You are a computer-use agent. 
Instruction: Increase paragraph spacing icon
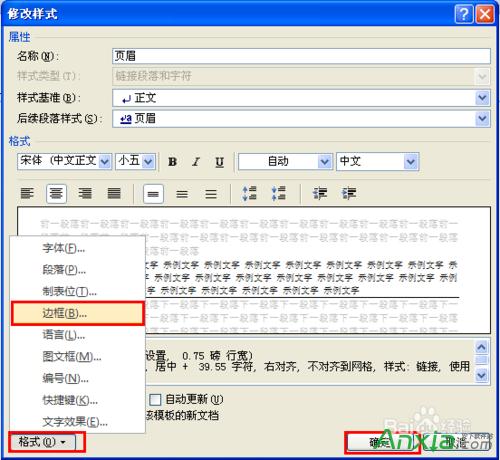[249, 193]
